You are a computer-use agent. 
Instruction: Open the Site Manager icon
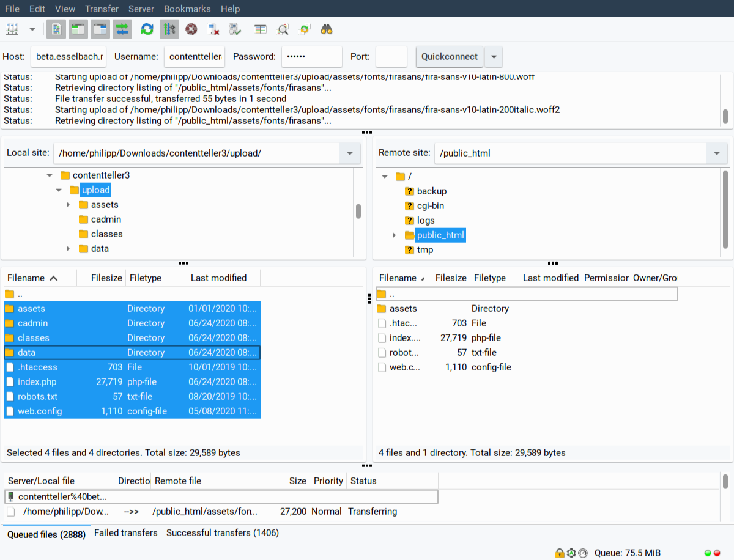12,29
